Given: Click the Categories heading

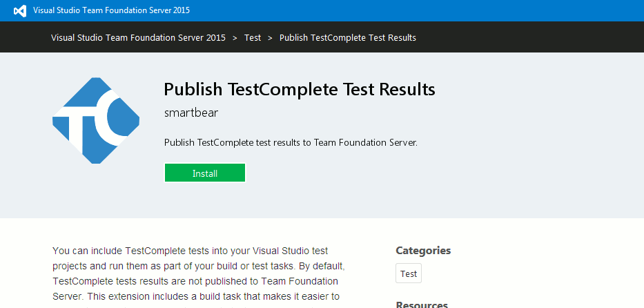Looking at the screenshot, I should (x=423, y=251).
